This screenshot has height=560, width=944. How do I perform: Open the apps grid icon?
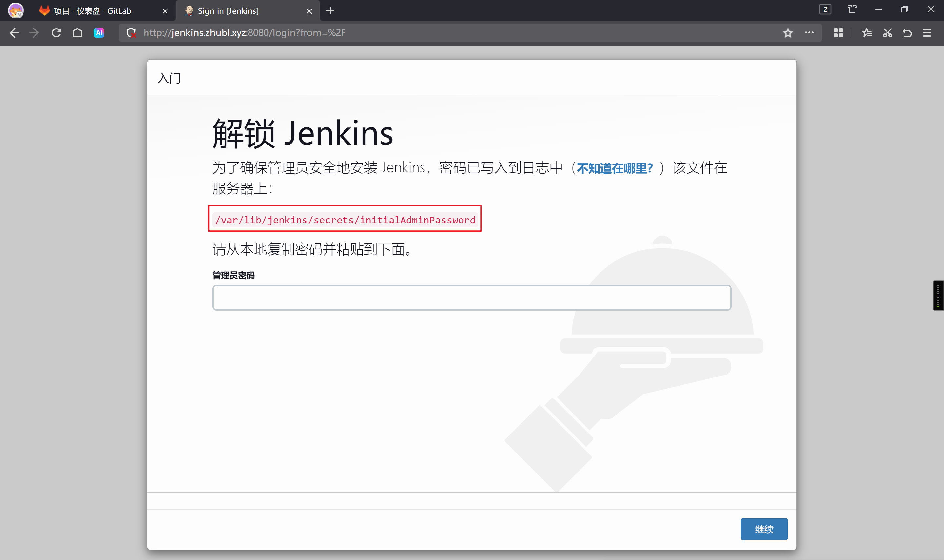point(838,33)
